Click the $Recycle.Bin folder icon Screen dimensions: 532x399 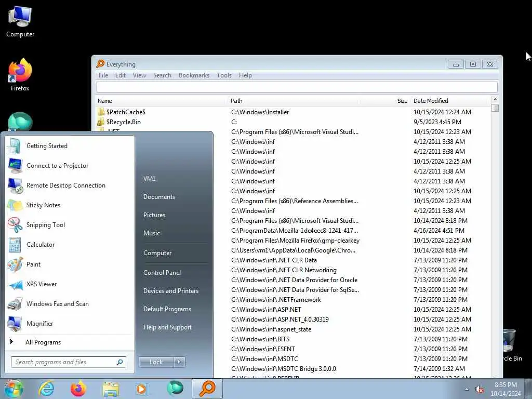(x=101, y=122)
